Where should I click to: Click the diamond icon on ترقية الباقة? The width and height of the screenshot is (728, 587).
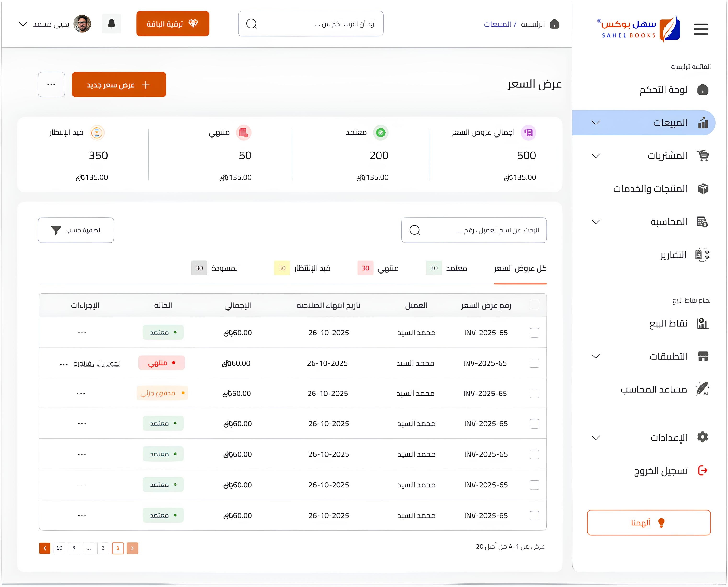193,23
